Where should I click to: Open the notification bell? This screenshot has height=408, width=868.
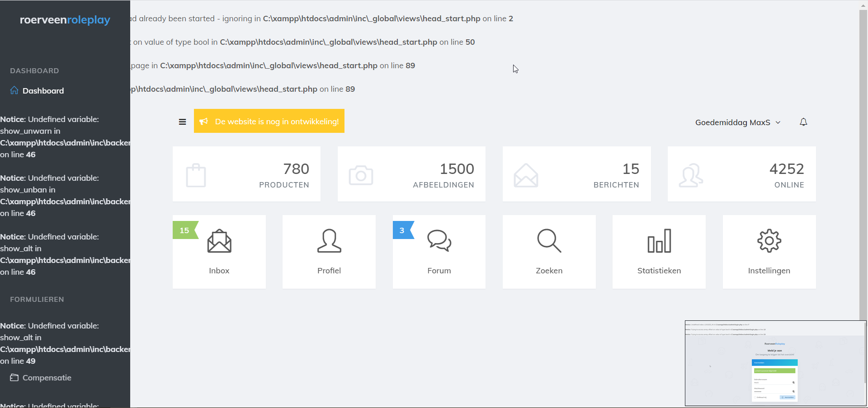click(803, 122)
